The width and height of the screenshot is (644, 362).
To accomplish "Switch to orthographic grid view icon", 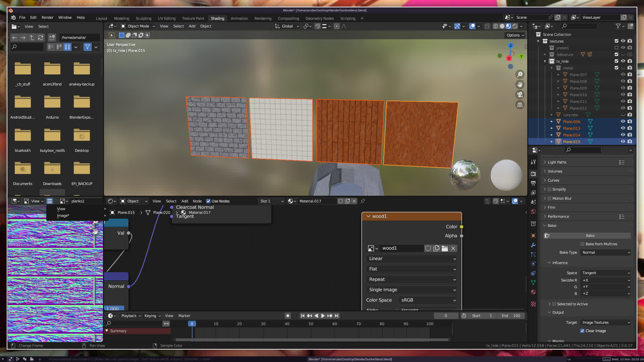I will click(520, 105).
